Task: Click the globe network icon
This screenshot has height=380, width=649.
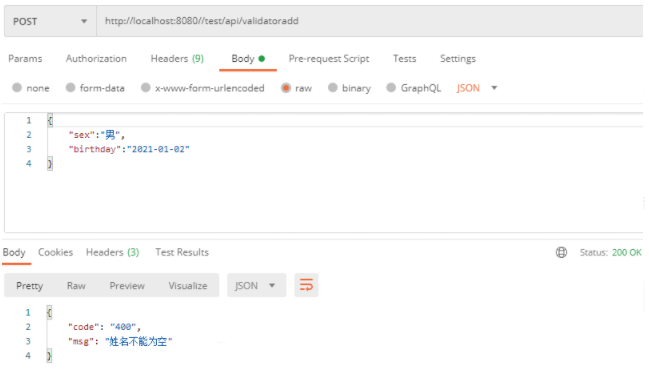Action: 561,253
